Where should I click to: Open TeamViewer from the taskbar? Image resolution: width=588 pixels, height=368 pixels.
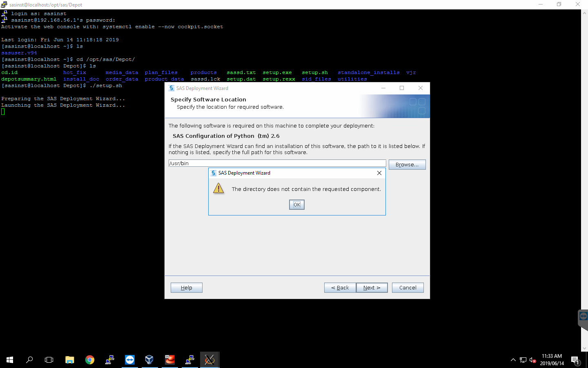(129, 360)
